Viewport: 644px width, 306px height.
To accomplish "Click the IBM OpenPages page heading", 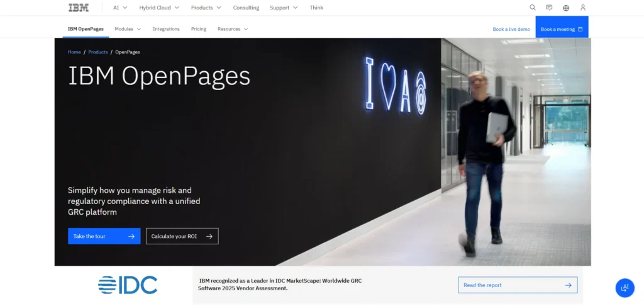I will click(159, 77).
